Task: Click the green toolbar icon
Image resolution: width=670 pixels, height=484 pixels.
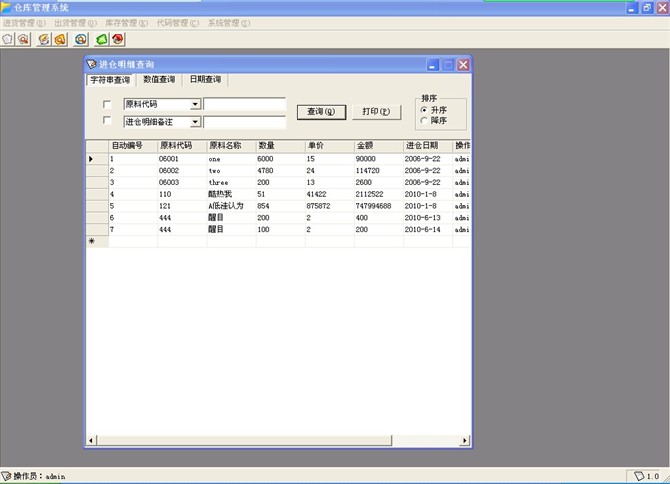Action: (102, 39)
